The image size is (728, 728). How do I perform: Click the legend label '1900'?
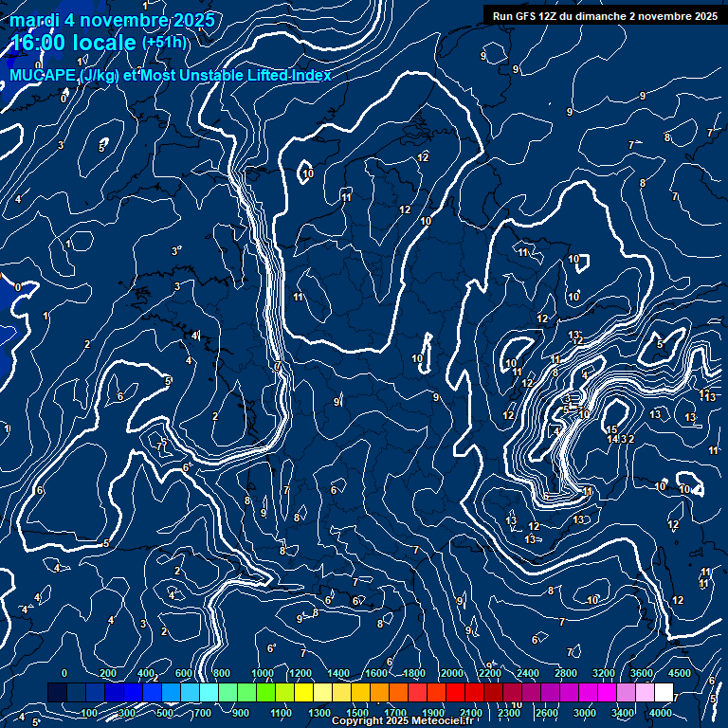coord(432,713)
